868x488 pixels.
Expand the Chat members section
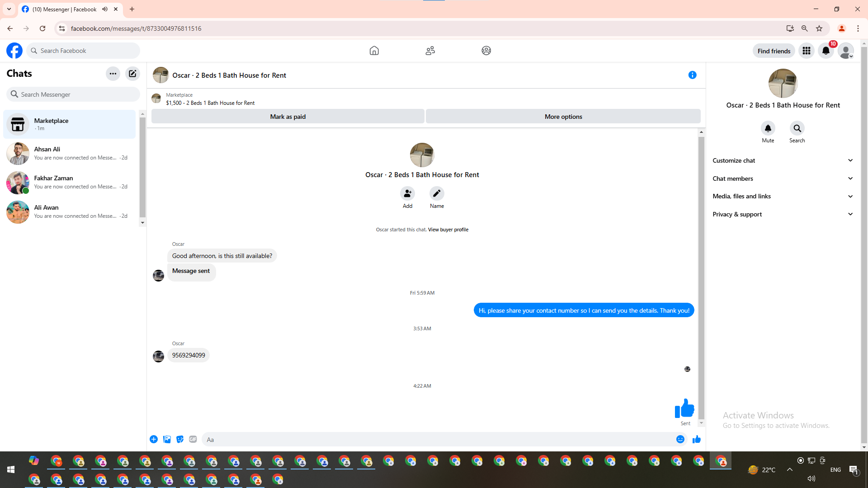[783, 178]
